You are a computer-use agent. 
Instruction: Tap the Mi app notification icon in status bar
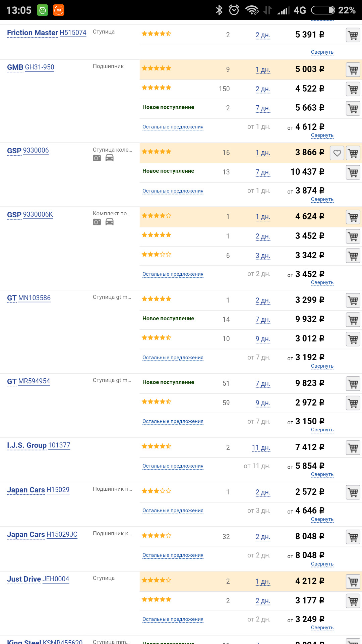tap(59, 10)
